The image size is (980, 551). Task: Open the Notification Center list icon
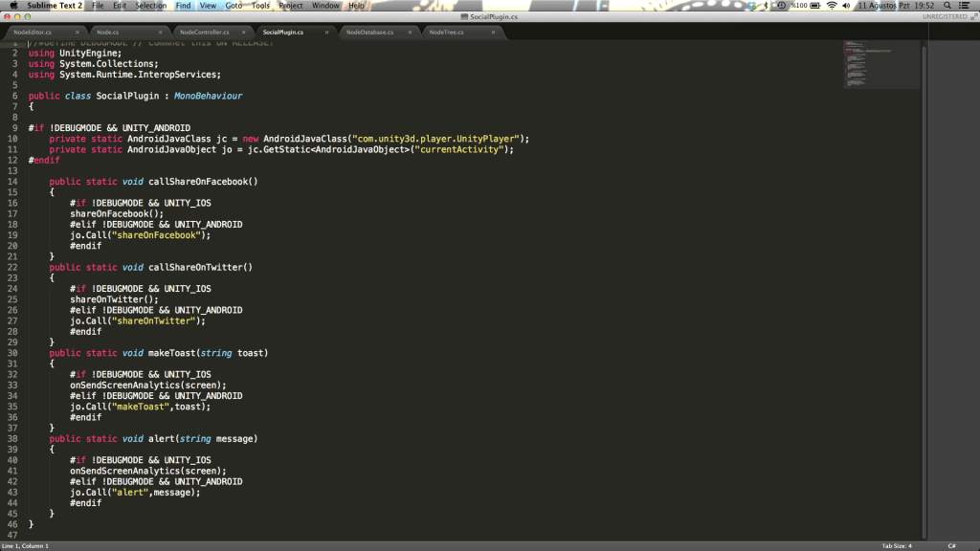point(966,6)
